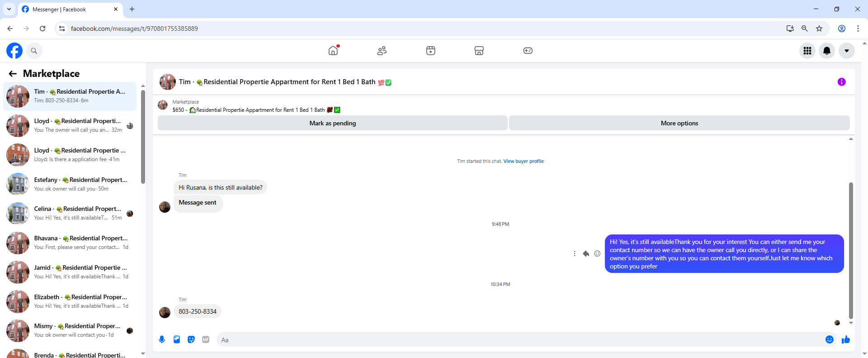
Task: Click 'Hi Rusana, is this still available?' message
Action: (221, 187)
